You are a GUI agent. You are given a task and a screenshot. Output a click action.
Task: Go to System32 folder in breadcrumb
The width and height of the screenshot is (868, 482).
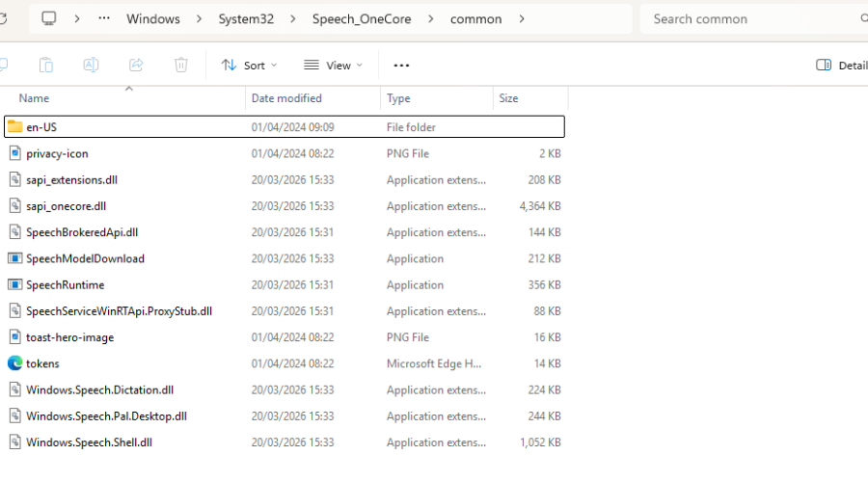246,19
